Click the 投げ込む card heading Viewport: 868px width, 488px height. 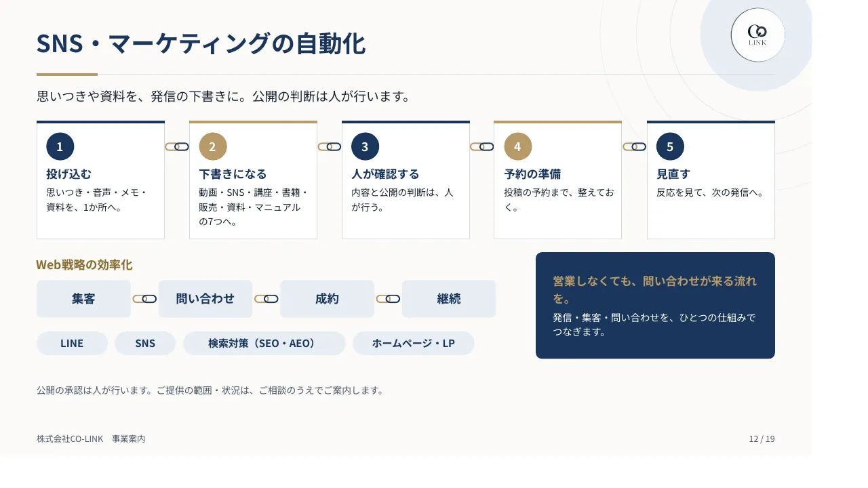68,174
